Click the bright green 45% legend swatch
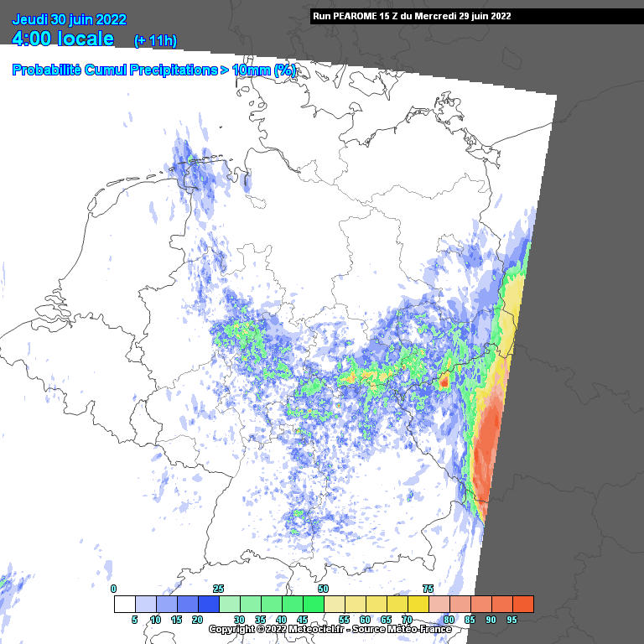Screen dimensions: 644x644 pos(313,604)
